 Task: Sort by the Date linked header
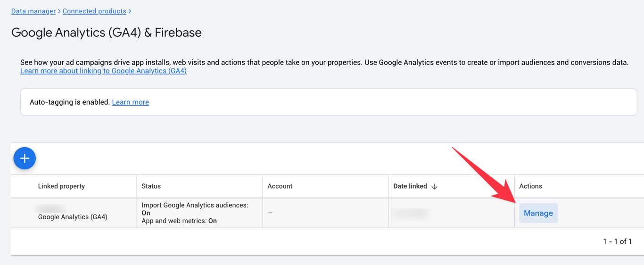click(410, 186)
